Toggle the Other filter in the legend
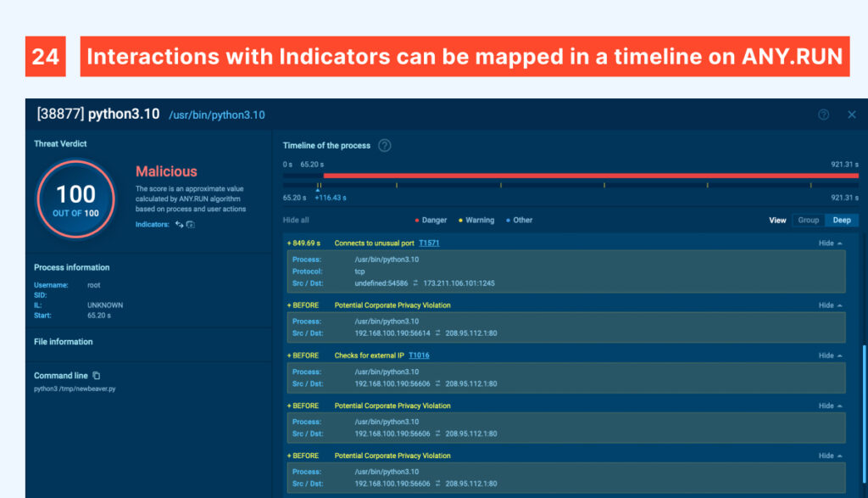This screenshot has width=868, height=498. [x=519, y=220]
